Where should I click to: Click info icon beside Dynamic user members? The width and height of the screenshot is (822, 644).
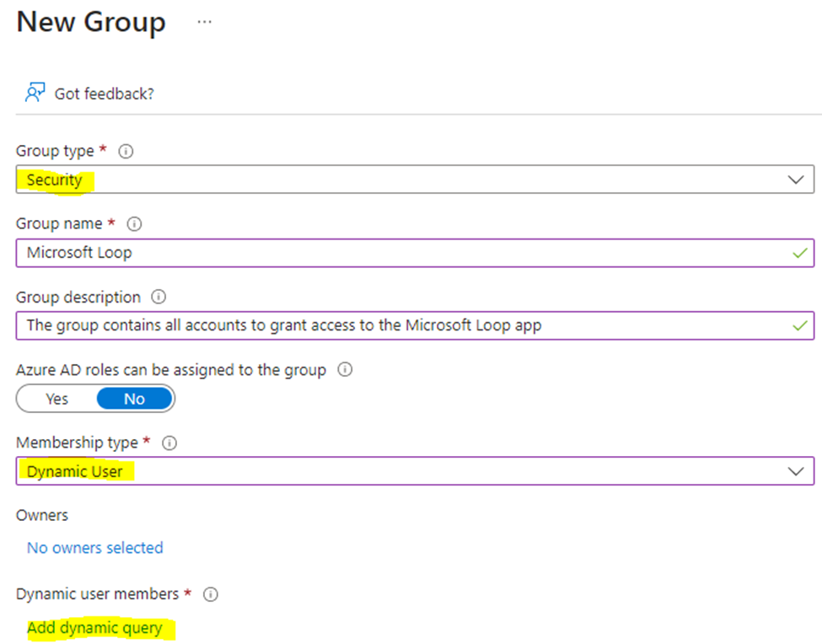click(211, 594)
